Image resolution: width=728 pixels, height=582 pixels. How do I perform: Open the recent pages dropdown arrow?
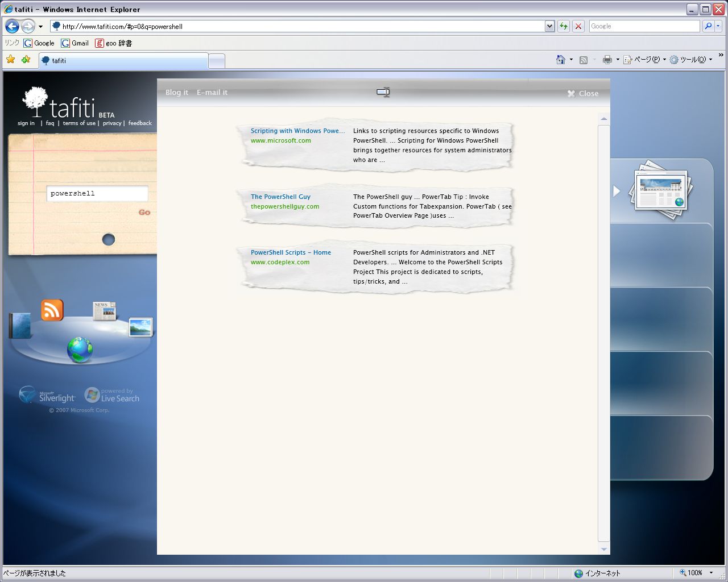click(40, 27)
